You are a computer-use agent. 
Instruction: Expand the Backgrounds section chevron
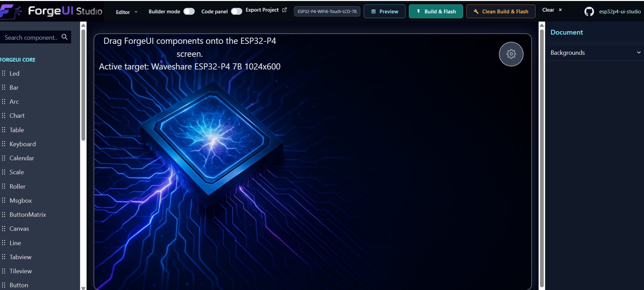(x=639, y=52)
